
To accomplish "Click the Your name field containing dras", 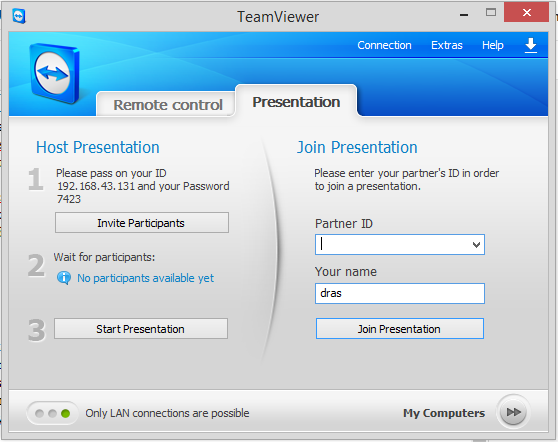I will click(400, 293).
